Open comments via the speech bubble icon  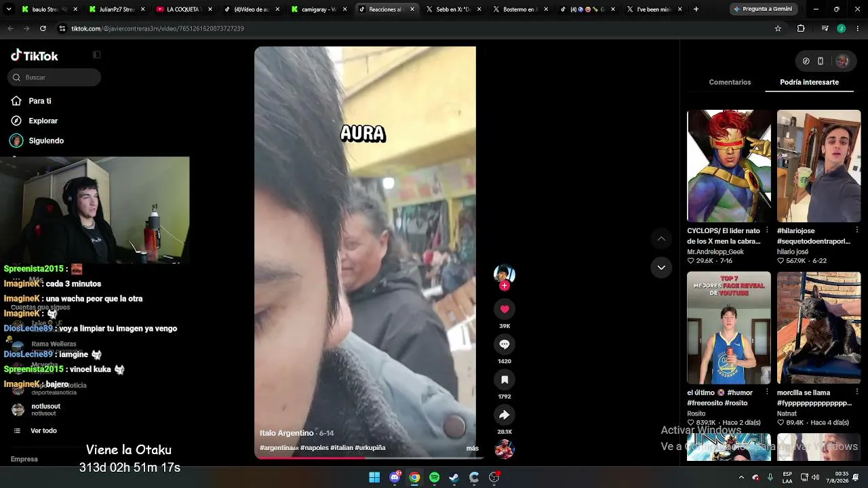tap(504, 344)
